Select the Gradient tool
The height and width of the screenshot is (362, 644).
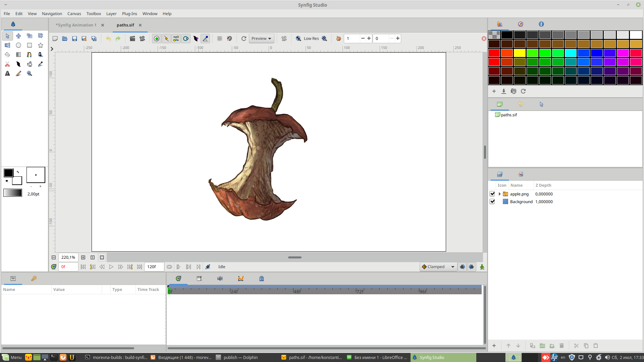coord(18,55)
